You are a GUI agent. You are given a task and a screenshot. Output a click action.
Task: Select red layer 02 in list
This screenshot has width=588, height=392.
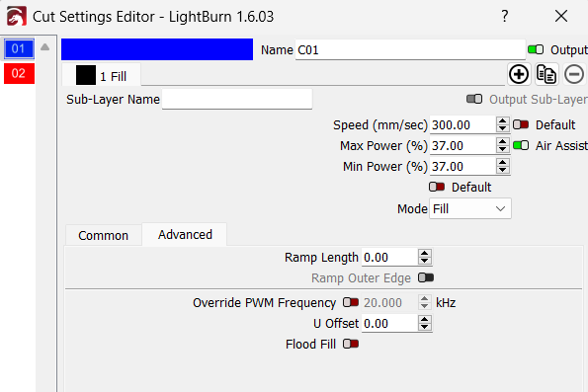tap(19, 73)
